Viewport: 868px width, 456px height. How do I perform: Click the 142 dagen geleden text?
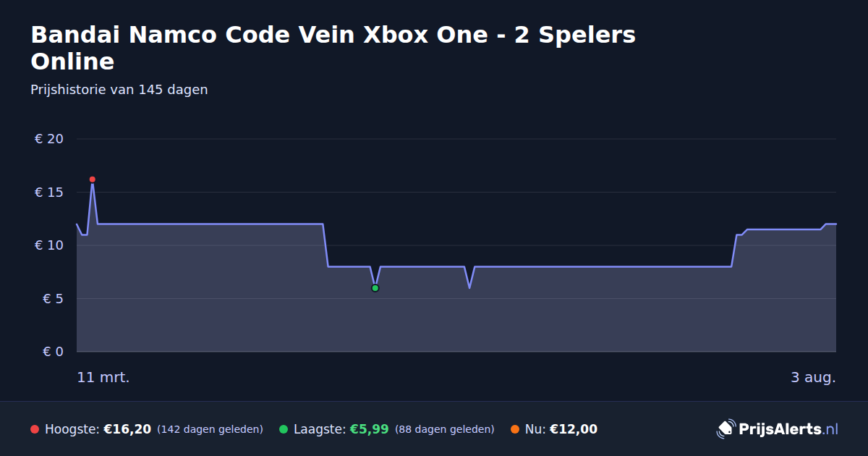210,429
